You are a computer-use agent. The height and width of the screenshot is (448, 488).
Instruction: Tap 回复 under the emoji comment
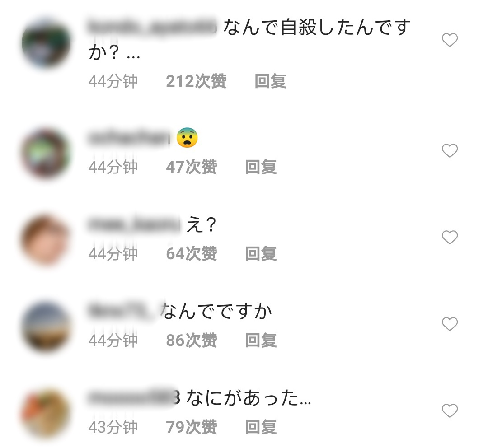261,168
